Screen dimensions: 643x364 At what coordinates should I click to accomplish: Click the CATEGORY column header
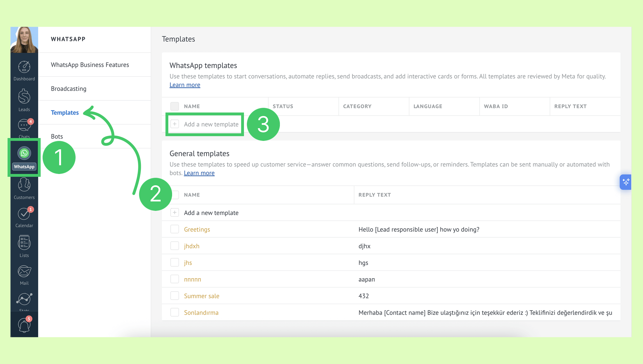[x=357, y=106]
